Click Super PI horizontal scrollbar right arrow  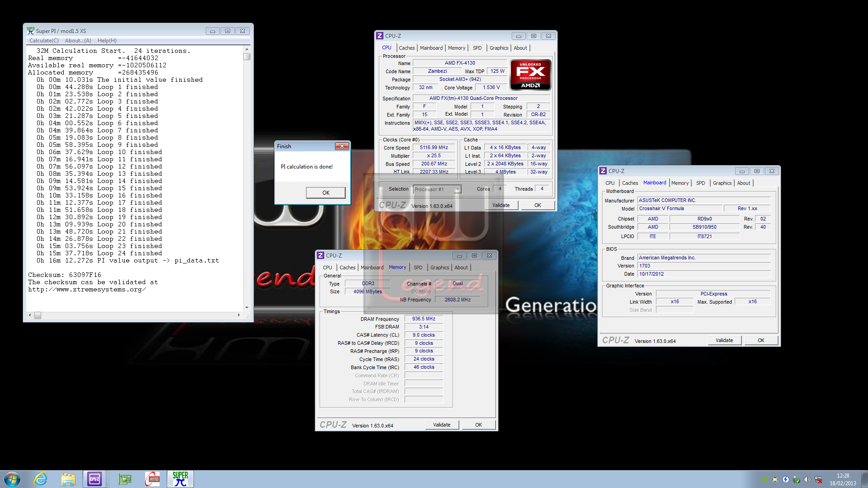click(x=239, y=315)
